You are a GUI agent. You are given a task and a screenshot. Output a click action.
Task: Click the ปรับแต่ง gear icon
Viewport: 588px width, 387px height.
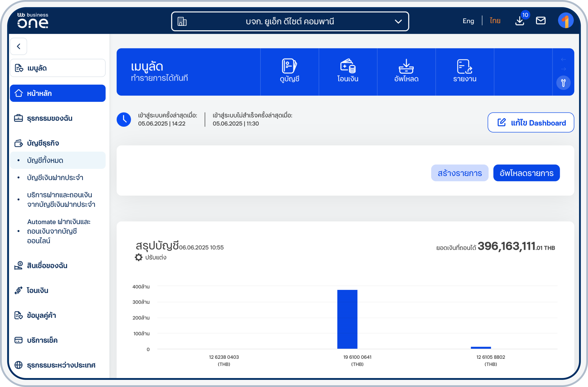(x=139, y=257)
